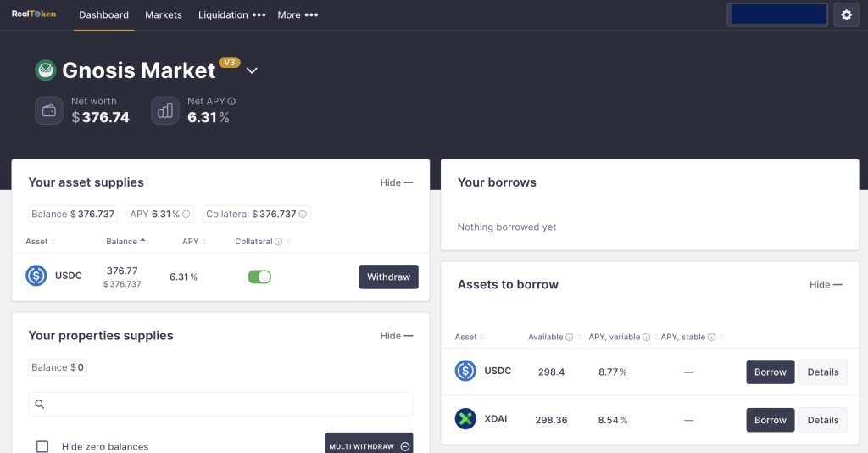The width and height of the screenshot is (868, 453).
Task: Open the Liquidation menu dots
Action: tap(259, 15)
